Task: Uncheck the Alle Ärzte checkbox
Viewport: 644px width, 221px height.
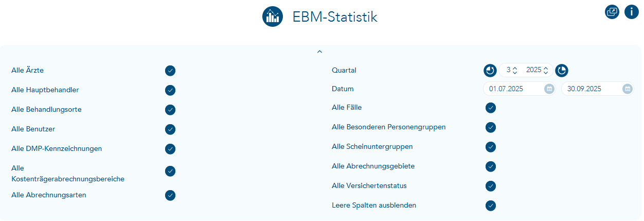Action: [x=170, y=71]
